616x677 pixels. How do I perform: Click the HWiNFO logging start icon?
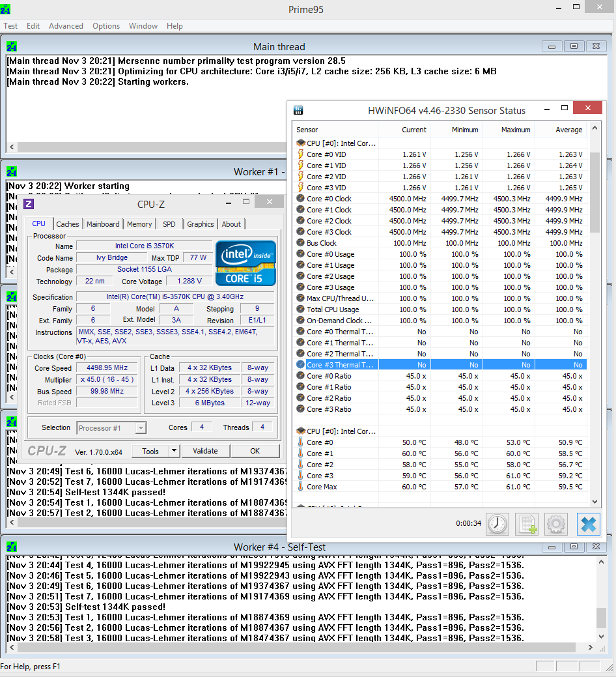tap(527, 524)
